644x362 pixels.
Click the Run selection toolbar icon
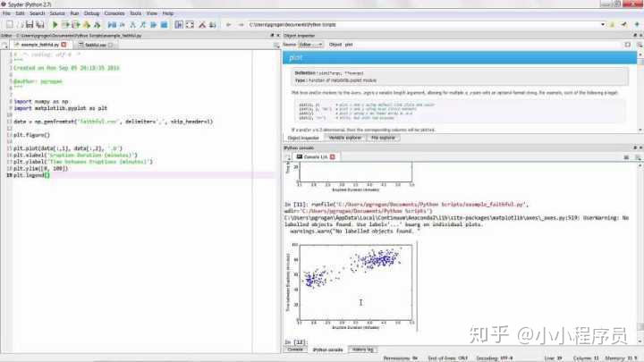click(x=87, y=25)
